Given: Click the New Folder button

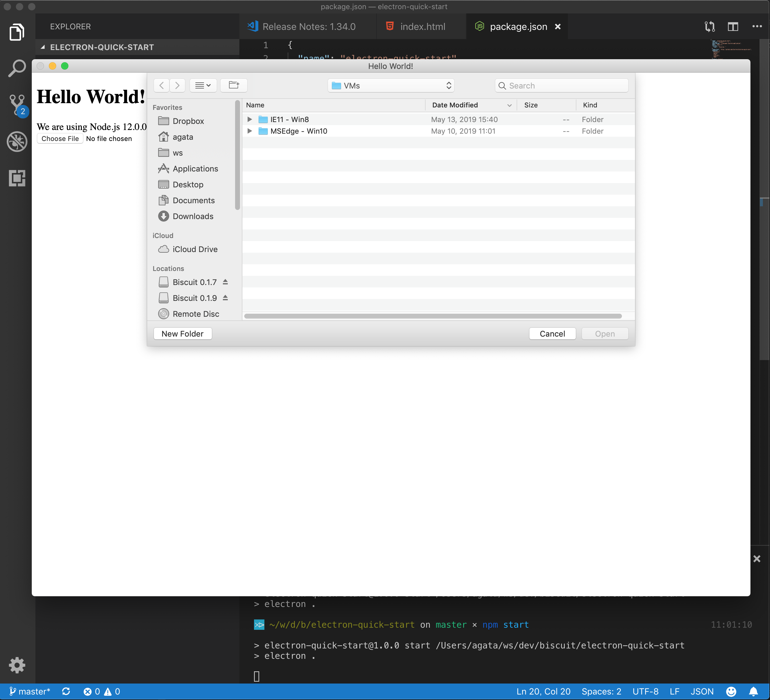Looking at the screenshot, I should (x=183, y=334).
